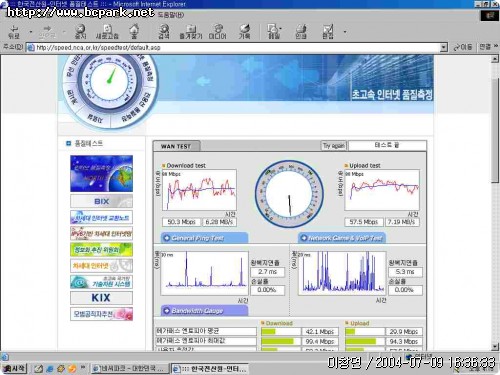Click the Download test graph
Screen dimensions: 500x375
coord(199,190)
